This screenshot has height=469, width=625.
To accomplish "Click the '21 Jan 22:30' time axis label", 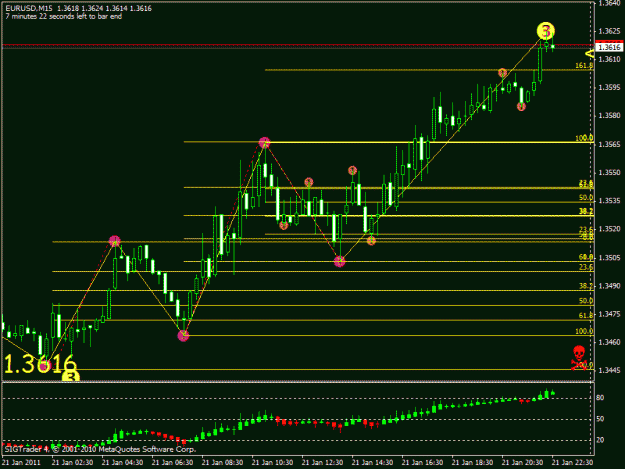I will click(573, 463).
